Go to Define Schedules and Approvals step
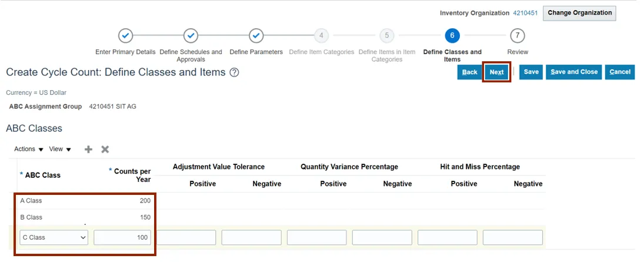Viewport: 644px width, 262px height. pos(191,36)
